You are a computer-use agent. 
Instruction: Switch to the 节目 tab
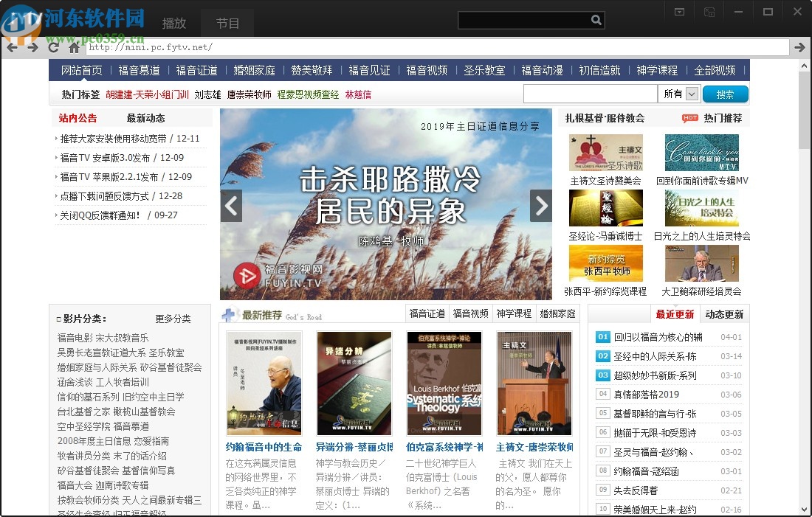(227, 24)
